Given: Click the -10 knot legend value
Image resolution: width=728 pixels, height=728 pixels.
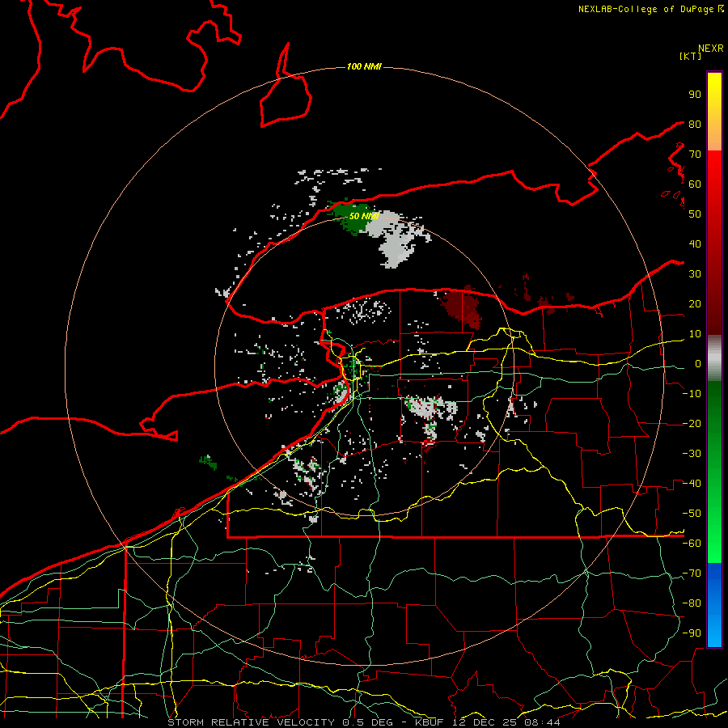Looking at the screenshot, I should click(x=692, y=394).
